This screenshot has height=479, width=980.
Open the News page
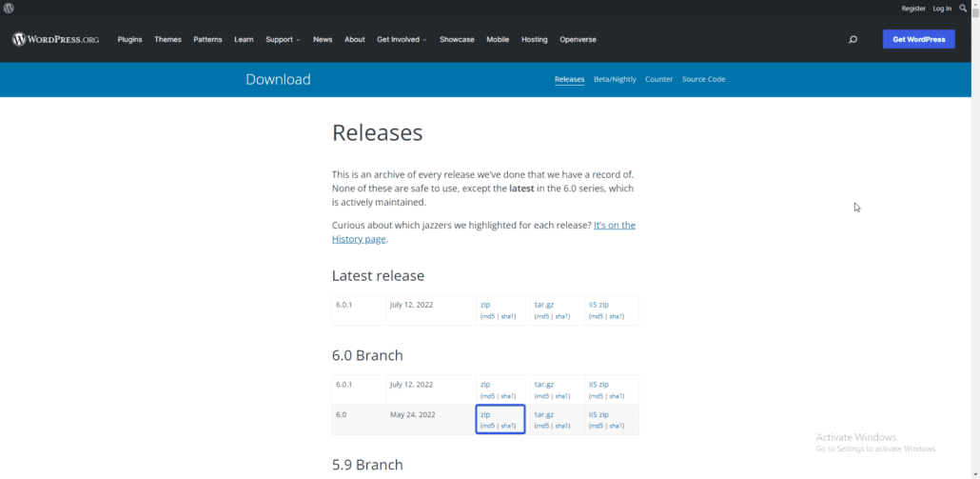323,39
